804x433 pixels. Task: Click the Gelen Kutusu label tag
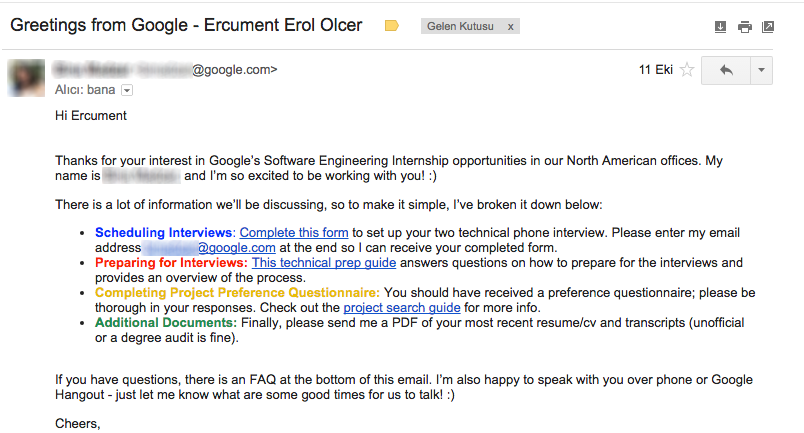(x=461, y=27)
